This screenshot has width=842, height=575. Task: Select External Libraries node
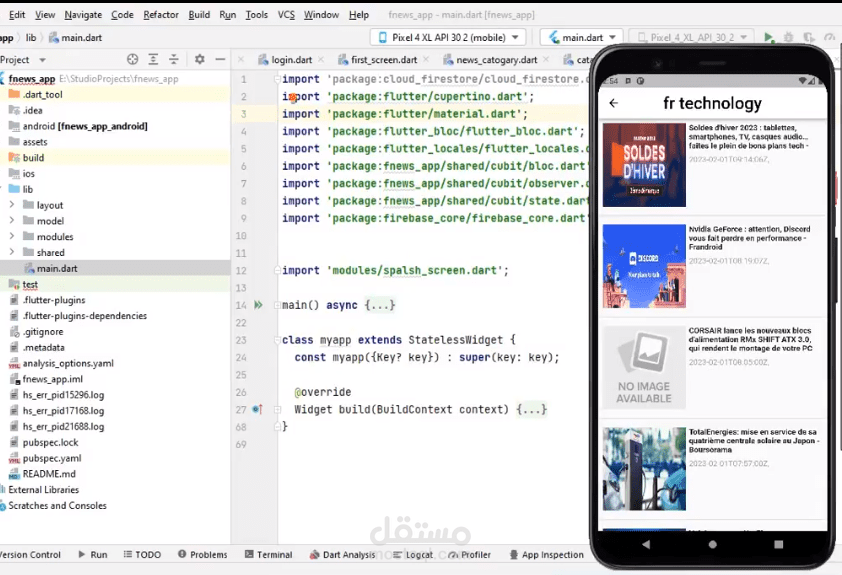(x=43, y=490)
